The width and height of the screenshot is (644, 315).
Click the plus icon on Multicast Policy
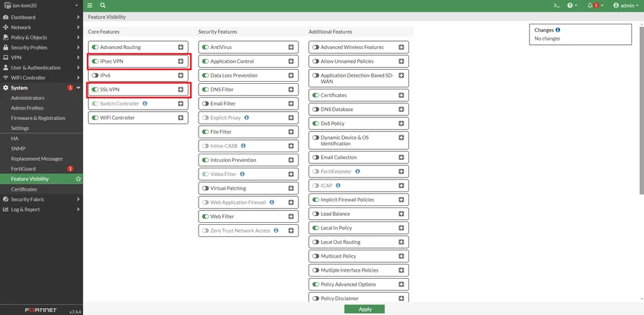tap(401, 256)
